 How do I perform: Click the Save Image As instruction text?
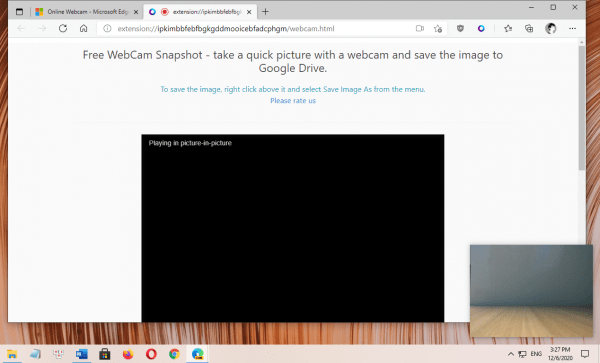(293, 89)
